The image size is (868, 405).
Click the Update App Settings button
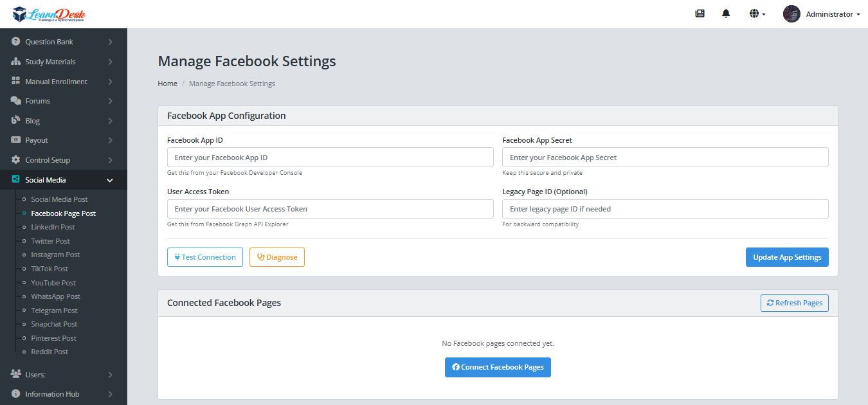[787, 257]
